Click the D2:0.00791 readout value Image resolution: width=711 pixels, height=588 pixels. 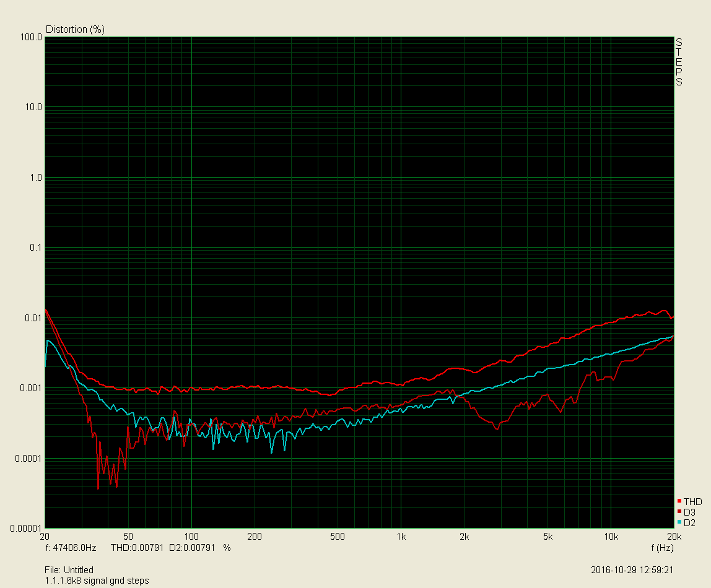(x=192, y=548)
